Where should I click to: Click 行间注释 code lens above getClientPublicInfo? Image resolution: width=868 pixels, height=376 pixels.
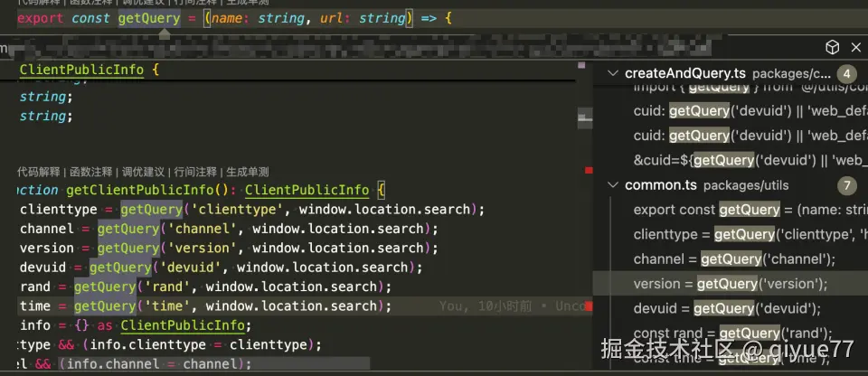tap(195, 173)
